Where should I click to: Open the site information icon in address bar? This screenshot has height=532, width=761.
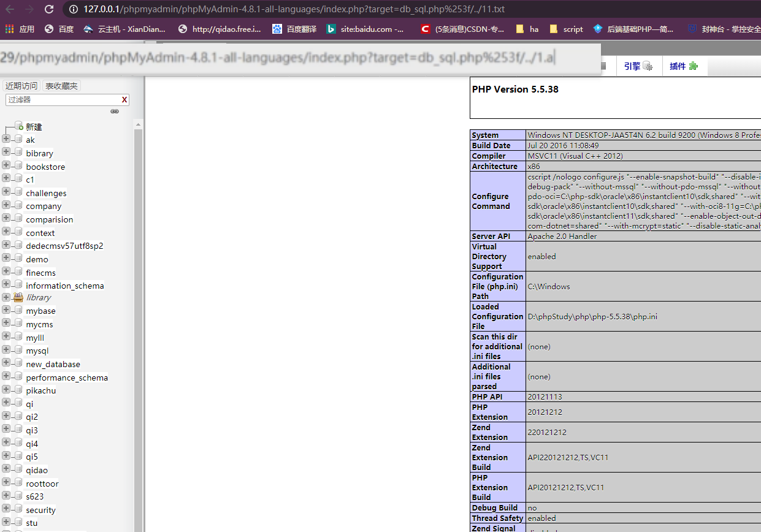(74, 9)
